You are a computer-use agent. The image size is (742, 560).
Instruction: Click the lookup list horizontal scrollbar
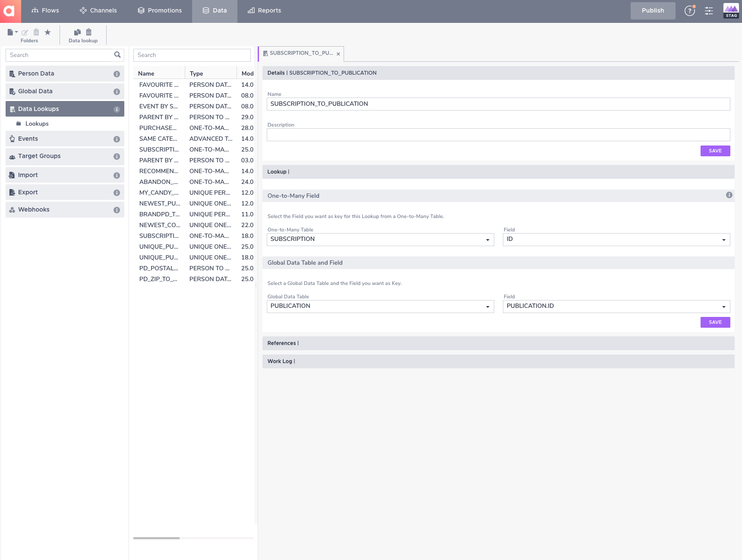[156, 538]
